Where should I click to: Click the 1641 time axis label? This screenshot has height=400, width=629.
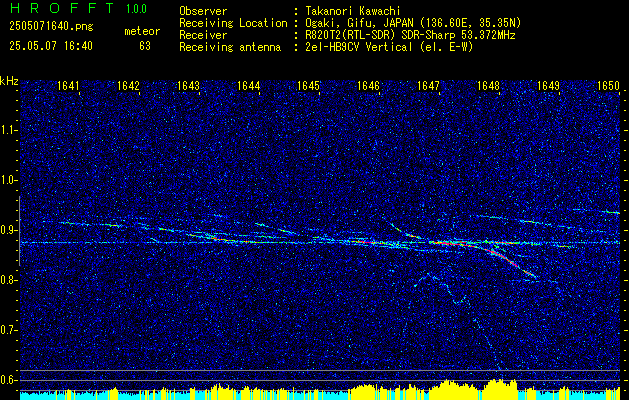pos(68,85)
